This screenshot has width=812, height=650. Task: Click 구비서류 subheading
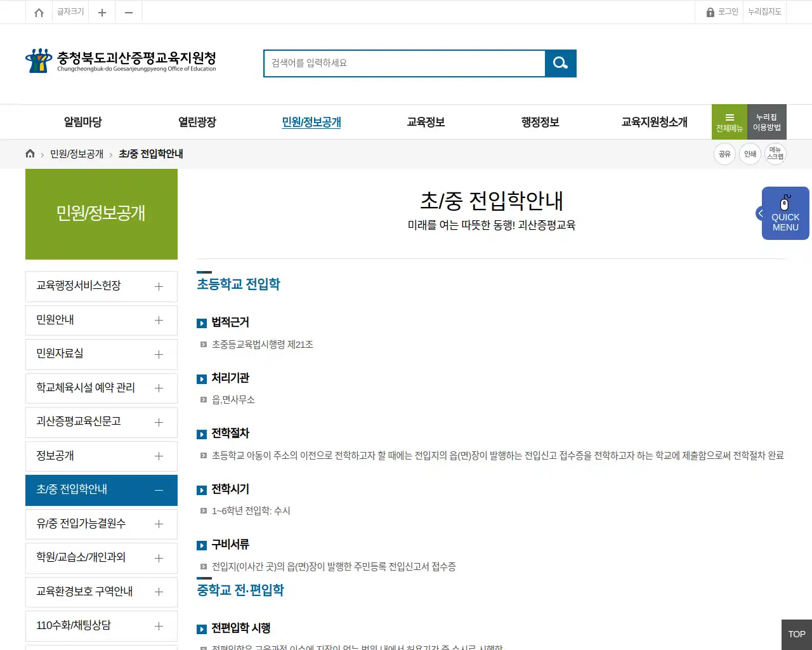(x=230, y=545)
